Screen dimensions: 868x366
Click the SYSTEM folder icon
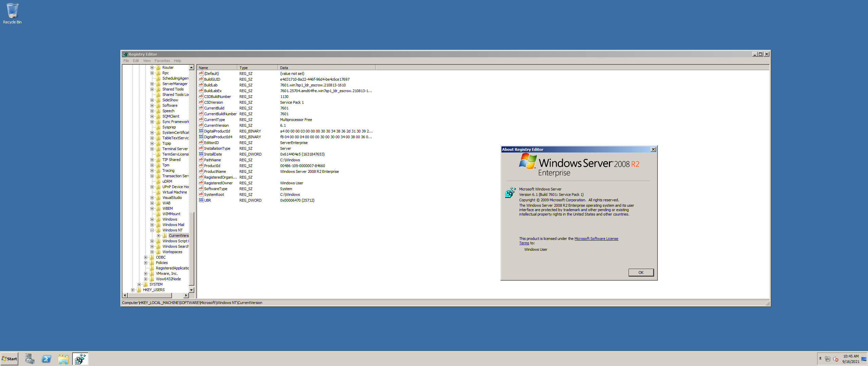point(145,284)
